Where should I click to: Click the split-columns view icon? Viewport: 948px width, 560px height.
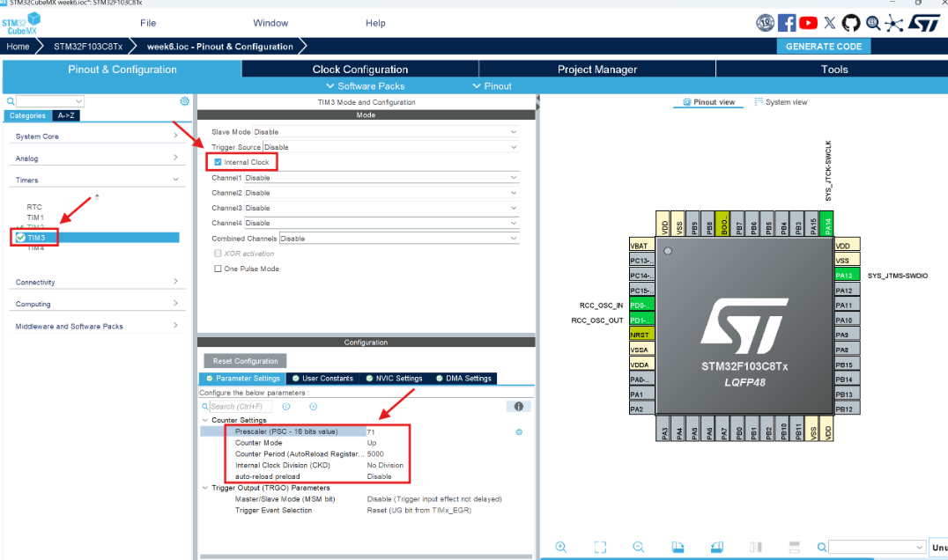tap(756, 547)
